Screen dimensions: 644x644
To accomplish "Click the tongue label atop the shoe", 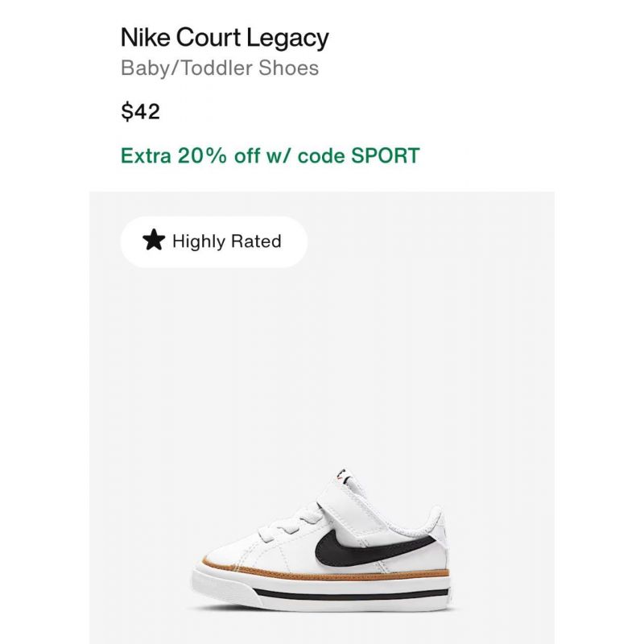I will [x=345, y=475].
